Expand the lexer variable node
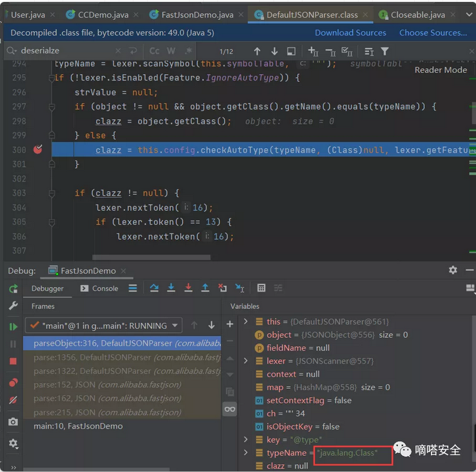 (x=245, y=360)
